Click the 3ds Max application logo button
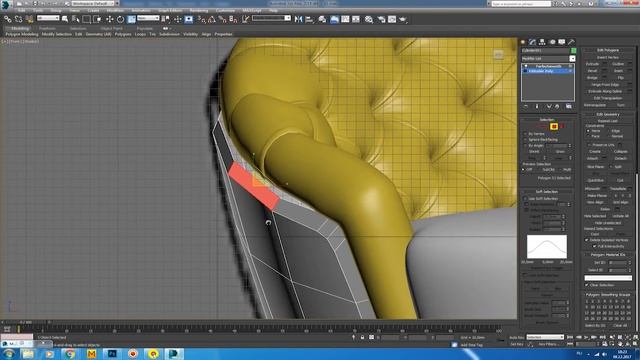The image size is (640, 360). 6,4
